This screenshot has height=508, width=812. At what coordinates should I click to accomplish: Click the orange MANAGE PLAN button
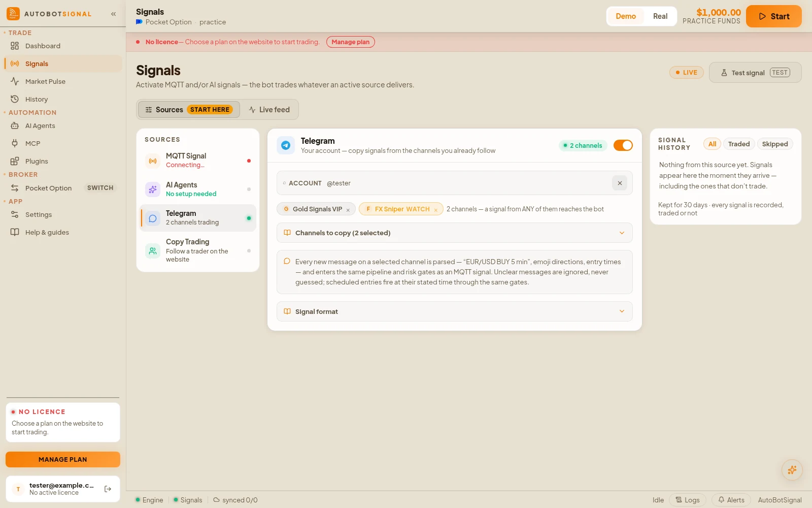[63, 459]
